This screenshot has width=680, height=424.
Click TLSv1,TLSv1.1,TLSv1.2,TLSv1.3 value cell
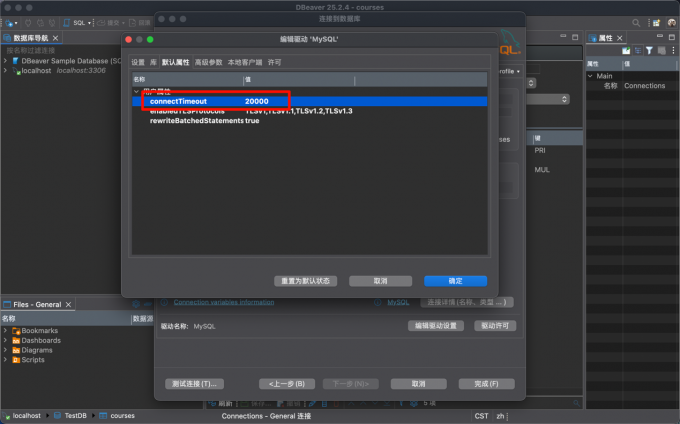[x=299, y=111]
